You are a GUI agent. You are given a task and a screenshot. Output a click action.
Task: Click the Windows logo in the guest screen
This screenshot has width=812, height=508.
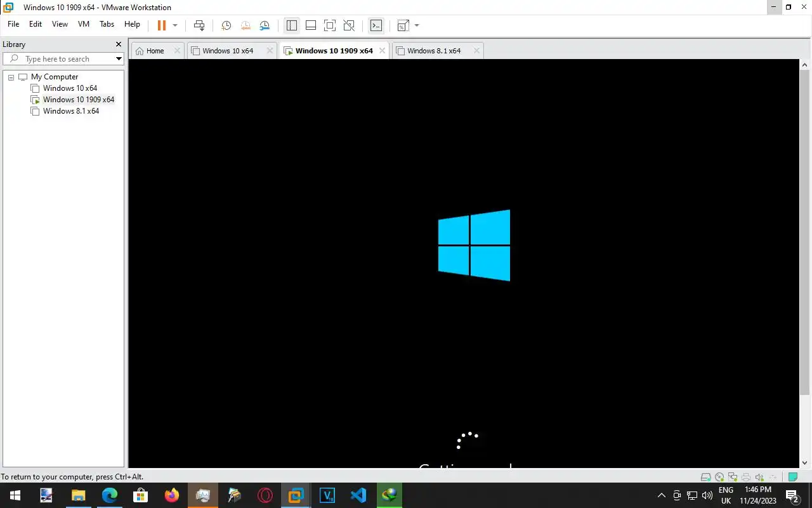pos(474,245)
